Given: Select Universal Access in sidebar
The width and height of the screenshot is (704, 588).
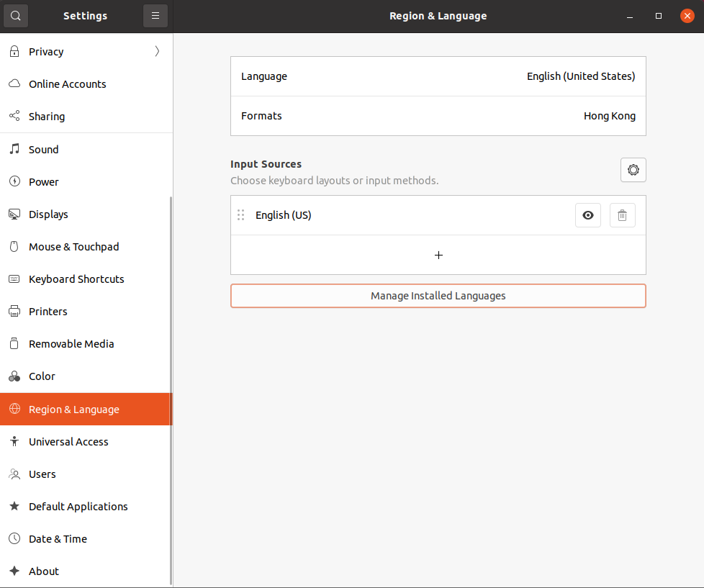Looking at the screenshot, I should [x=68, y=442].
